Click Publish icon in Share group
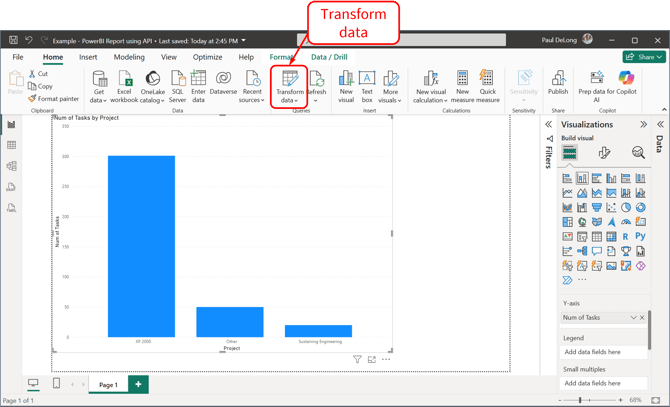The width and height of the screenshot is (670, 407). 558,78
